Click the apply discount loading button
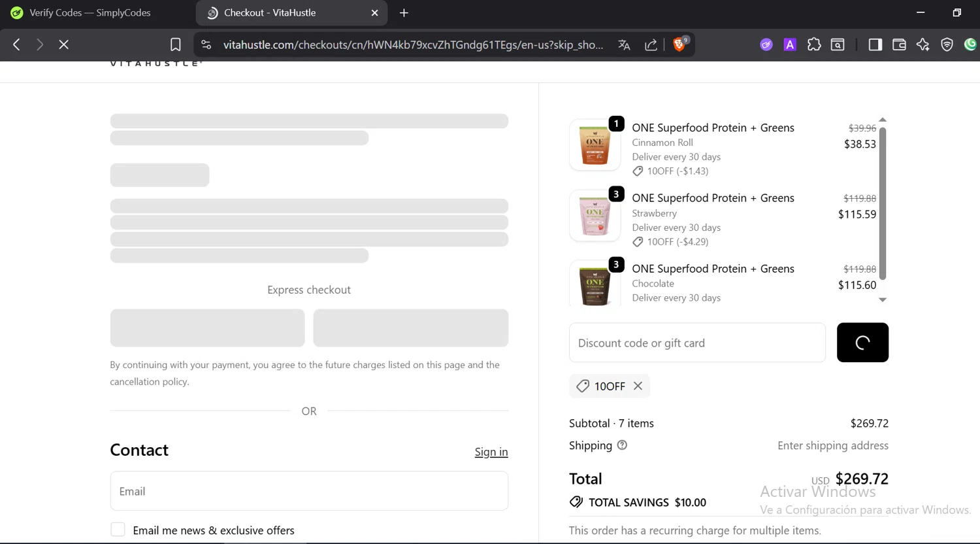The image size is (980, 544). 862,343
